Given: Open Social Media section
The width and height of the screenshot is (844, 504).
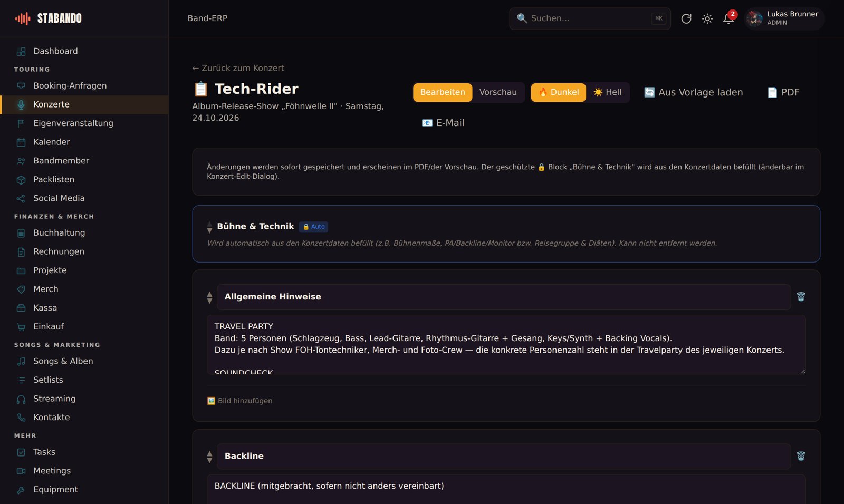Looking at the screenshot, I should pos(84,198).
